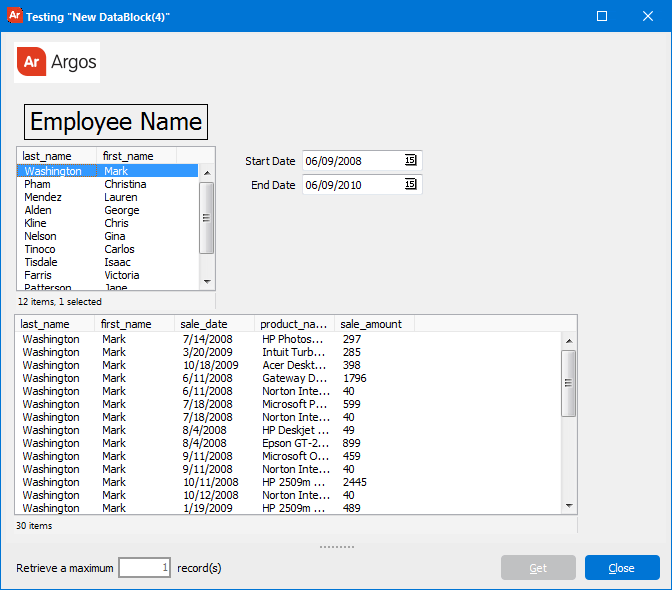Click employee list scroll down arrow
The width and height of the screenshot is (672, 590).
point(207,282)
